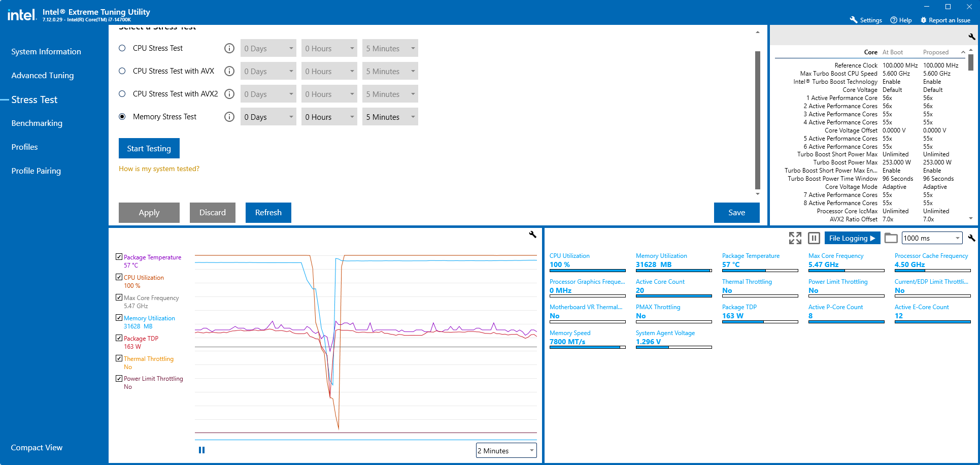Click Turbo Boost Power Max row
Image resolution: width=980 pixels, height=465 pixels.
click(x=869, y=162)
